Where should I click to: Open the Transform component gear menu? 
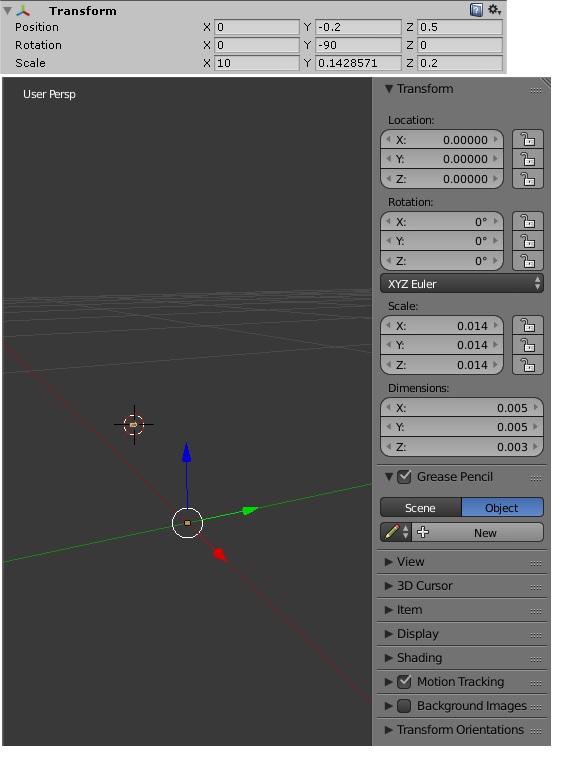494,10
